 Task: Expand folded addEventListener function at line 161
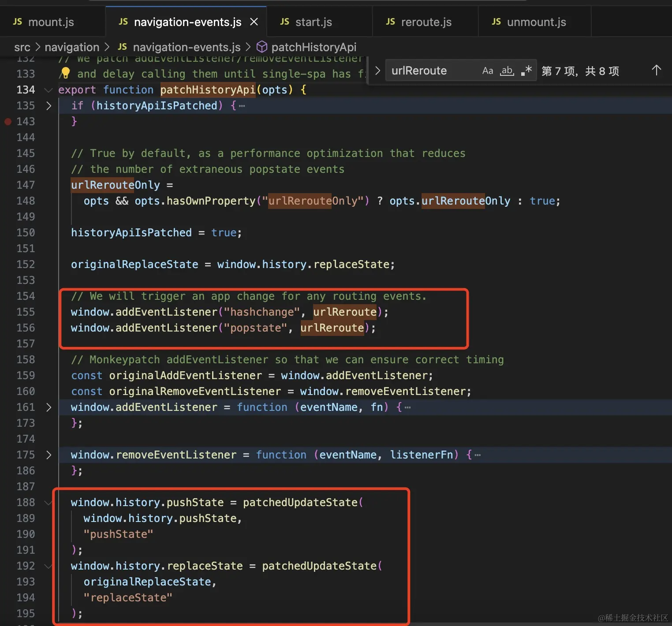coord(49,407)
